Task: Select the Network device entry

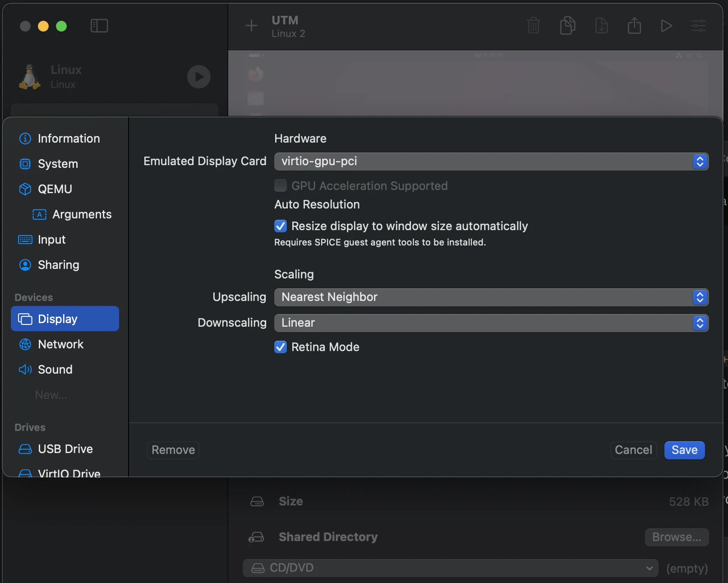Action: 65,344
